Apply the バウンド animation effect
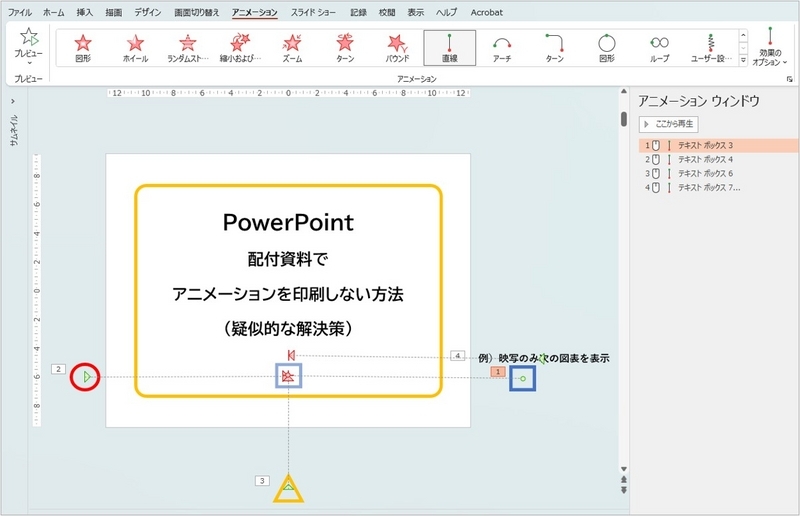The width and height of the screenshot is (800, 516). click(x=397, y=48)
